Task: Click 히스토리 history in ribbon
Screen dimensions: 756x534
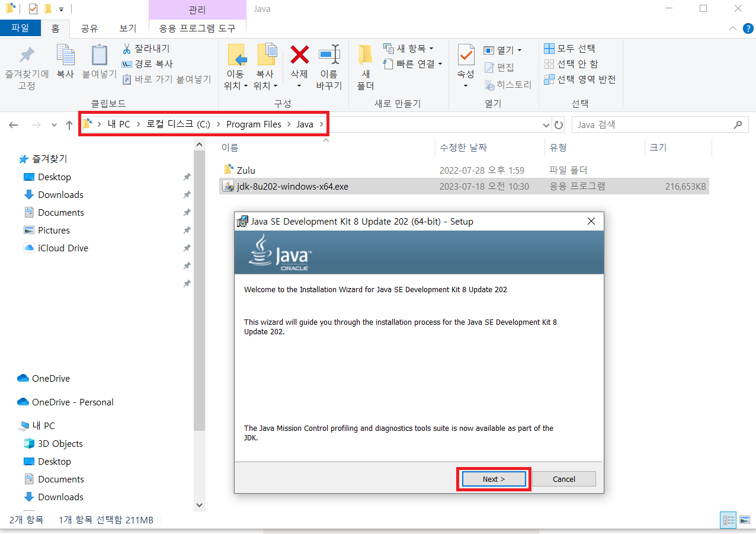Action: pyautogui.click(x=508, y=85)
